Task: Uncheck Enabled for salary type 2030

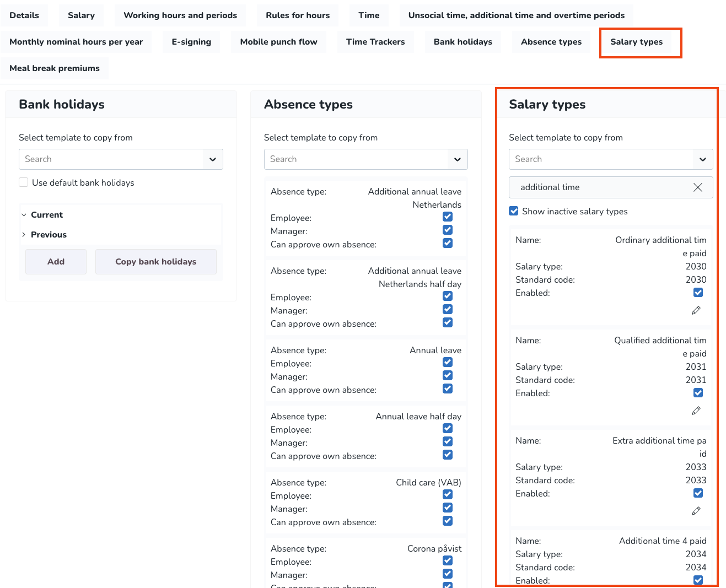Action: point(698,293)
